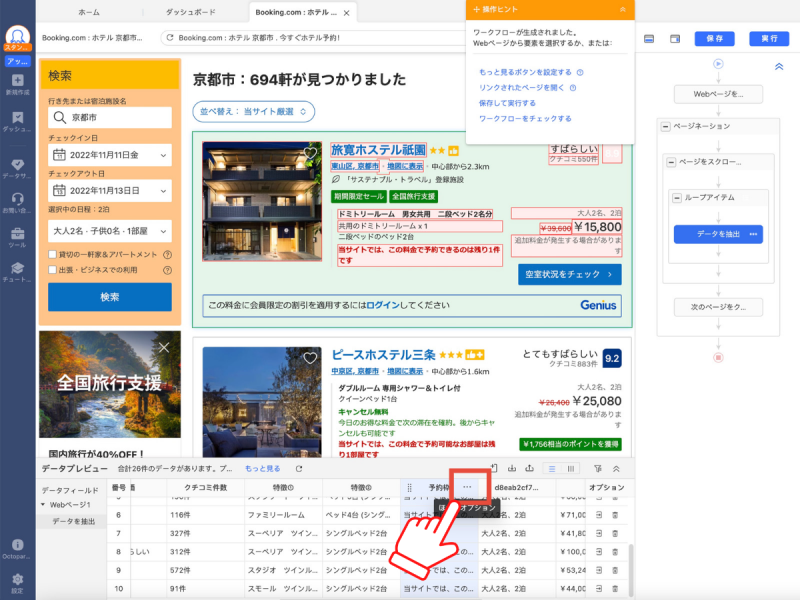The height and width of the screenshot is (600, 800).
Task: Delete row 6 with the trash icon
Action: coord(615,515)
